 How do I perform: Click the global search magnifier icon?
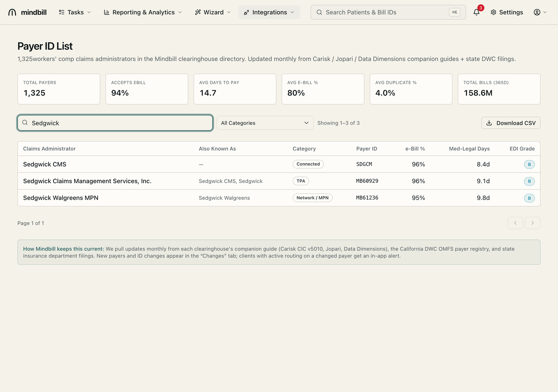(319, 12)
